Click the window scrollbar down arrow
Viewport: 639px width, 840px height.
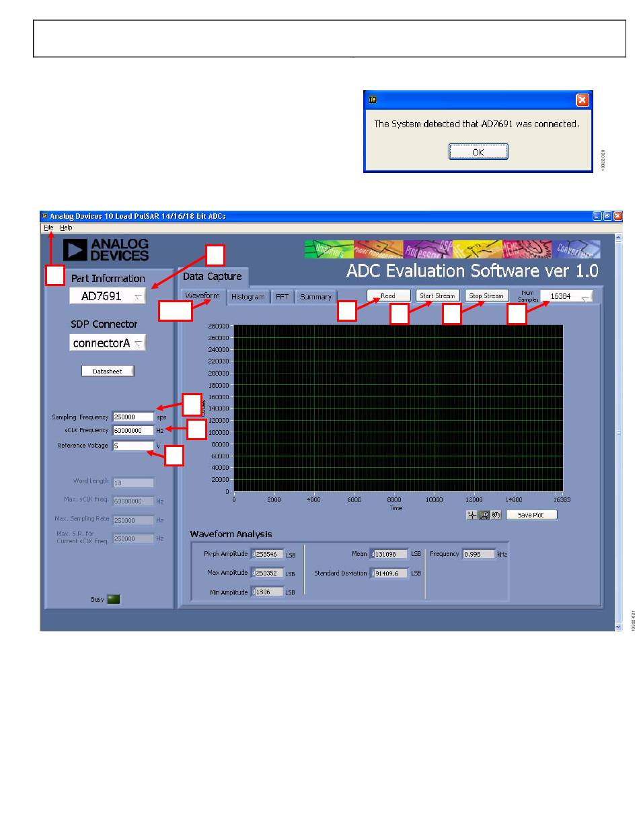619,627
